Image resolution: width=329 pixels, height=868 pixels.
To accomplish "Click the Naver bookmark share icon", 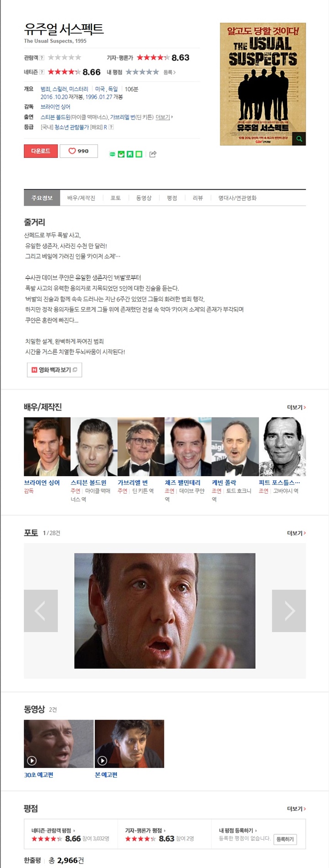I will pos(130,154).
